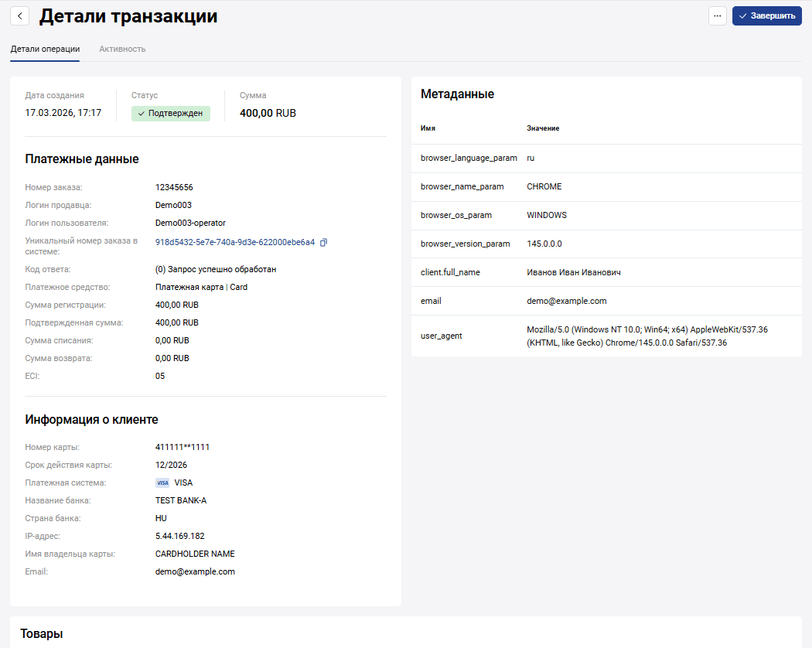Copy the unique order number via copy icon

pos(324,242)
